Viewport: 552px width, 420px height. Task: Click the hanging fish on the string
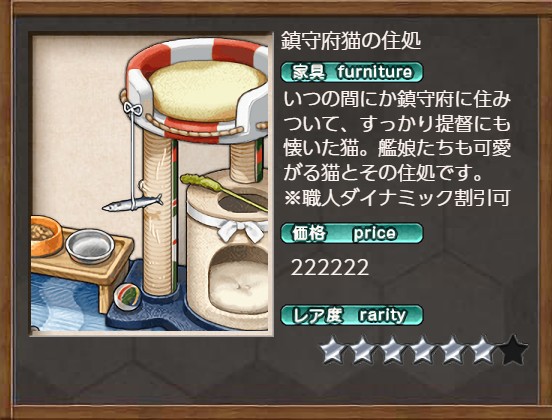[x=132, y=204]
